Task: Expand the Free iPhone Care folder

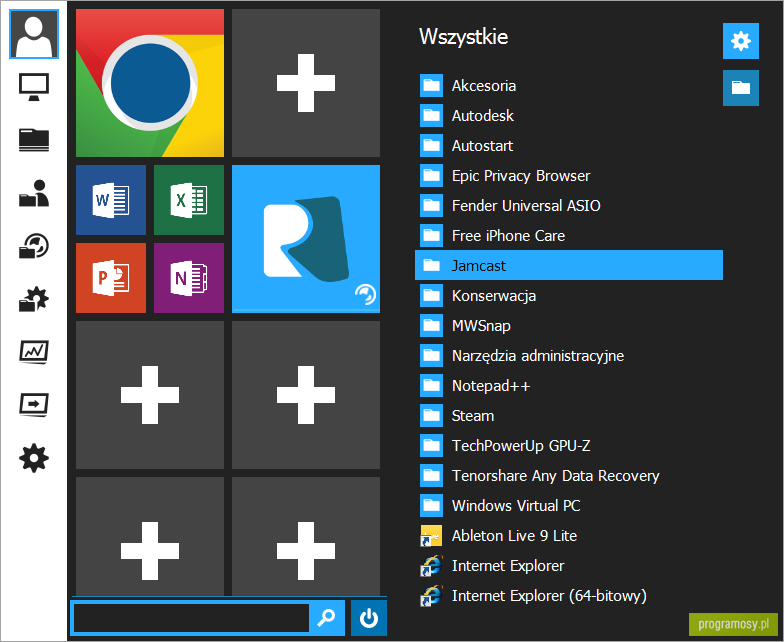Action: click(569, 236)
